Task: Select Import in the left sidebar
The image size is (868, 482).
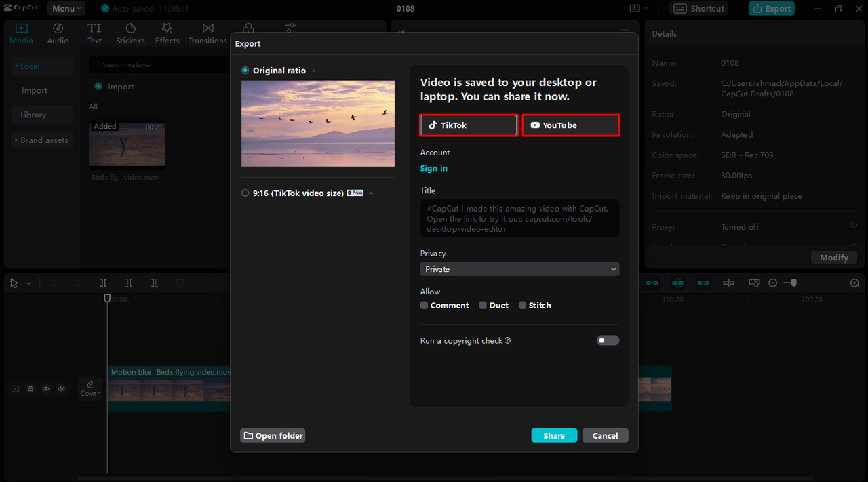Action: (35, 91)
